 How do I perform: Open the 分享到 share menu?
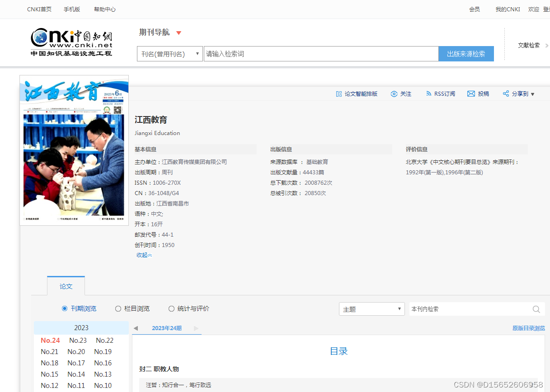point(518,94)
